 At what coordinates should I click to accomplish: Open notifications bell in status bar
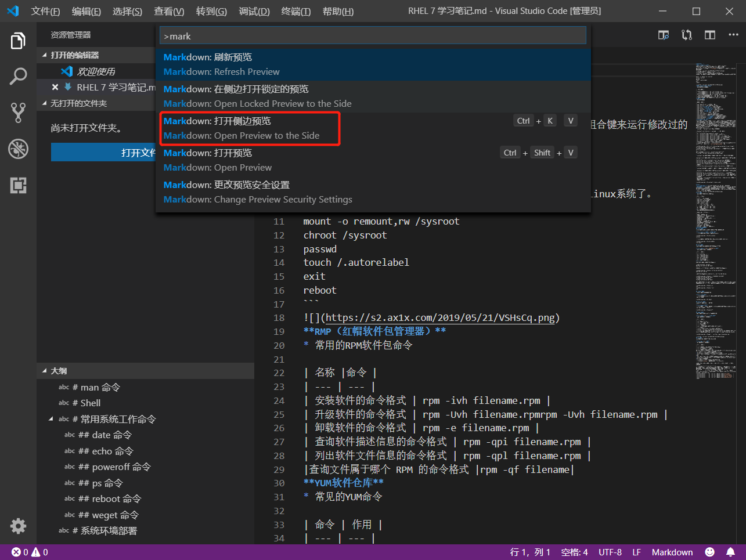click(x=730, y=552)
